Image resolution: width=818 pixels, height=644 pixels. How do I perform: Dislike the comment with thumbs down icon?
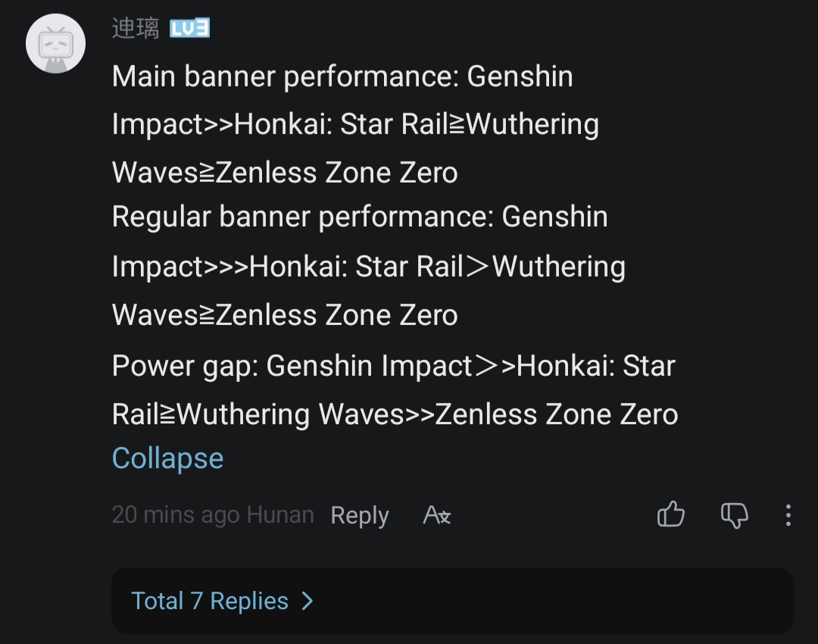click(735, 515)
